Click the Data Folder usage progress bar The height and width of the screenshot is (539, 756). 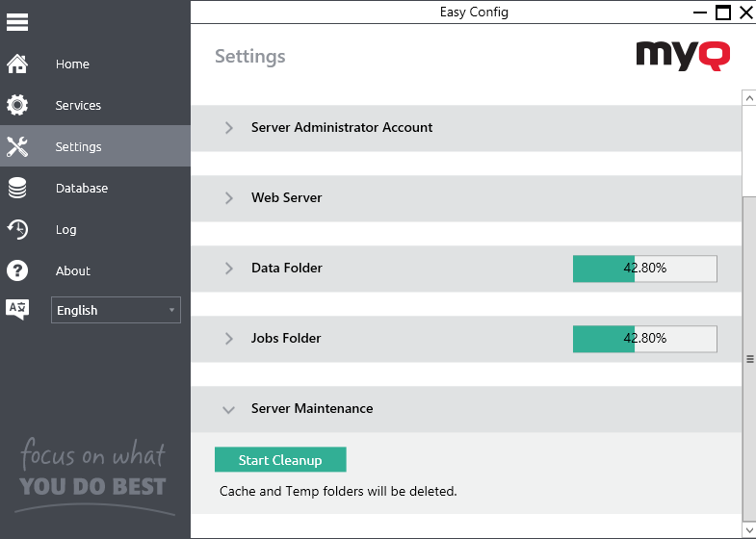coord(644,269)
